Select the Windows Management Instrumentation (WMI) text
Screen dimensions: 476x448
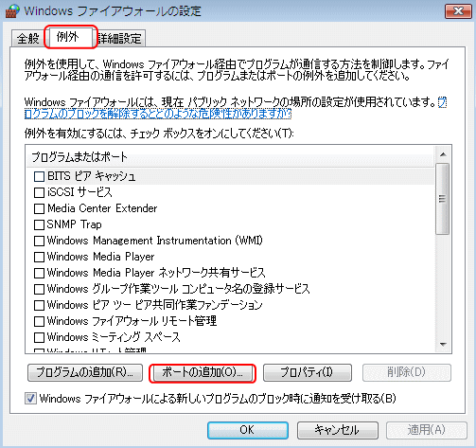tap(155, 241)
